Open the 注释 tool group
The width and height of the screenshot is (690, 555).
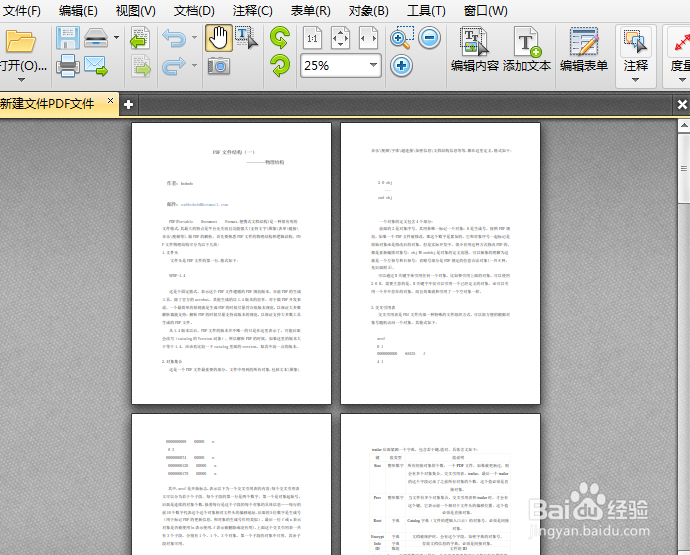tap(635, 49)
